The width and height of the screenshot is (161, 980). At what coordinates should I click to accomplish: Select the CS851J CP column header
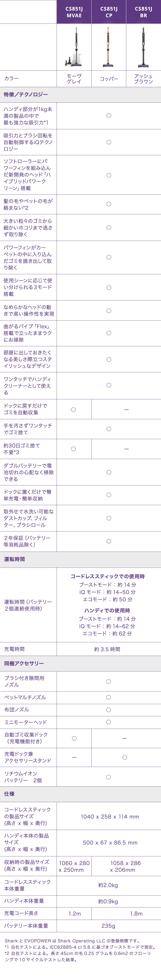click(x=108, y=12)
